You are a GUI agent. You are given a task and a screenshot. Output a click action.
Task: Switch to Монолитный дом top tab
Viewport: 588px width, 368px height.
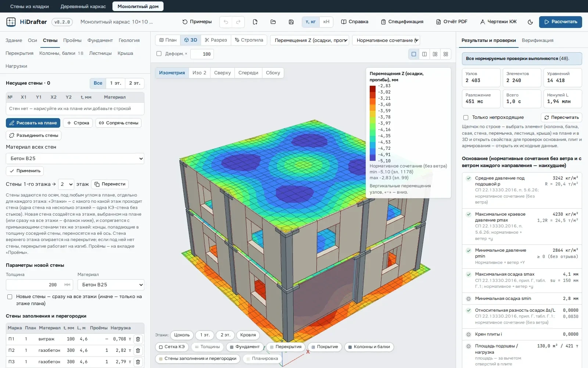(138, 7)
